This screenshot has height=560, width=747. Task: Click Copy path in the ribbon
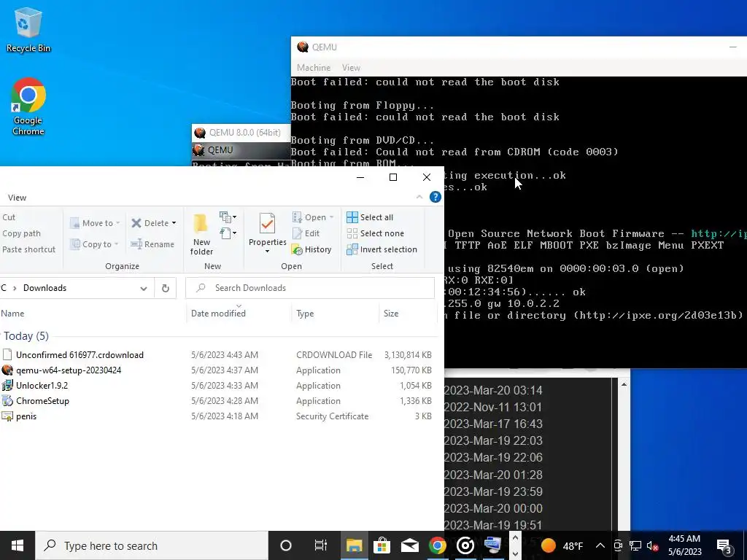[x=21, y=233]
